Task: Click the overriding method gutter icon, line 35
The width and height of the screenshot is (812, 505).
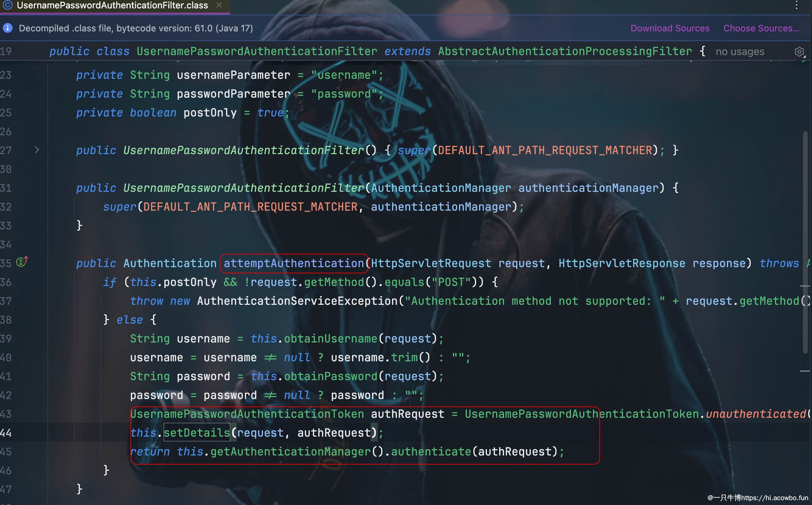Action: [x=22, y=262]
